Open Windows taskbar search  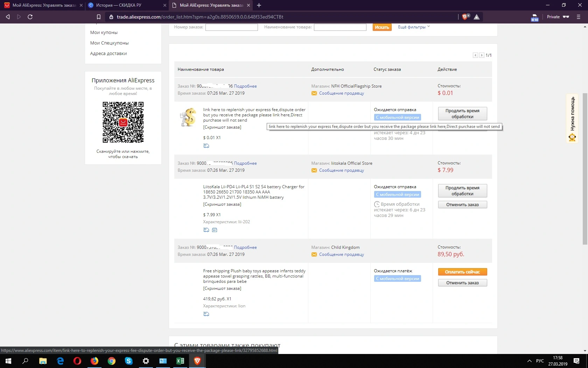coord(26,361)
